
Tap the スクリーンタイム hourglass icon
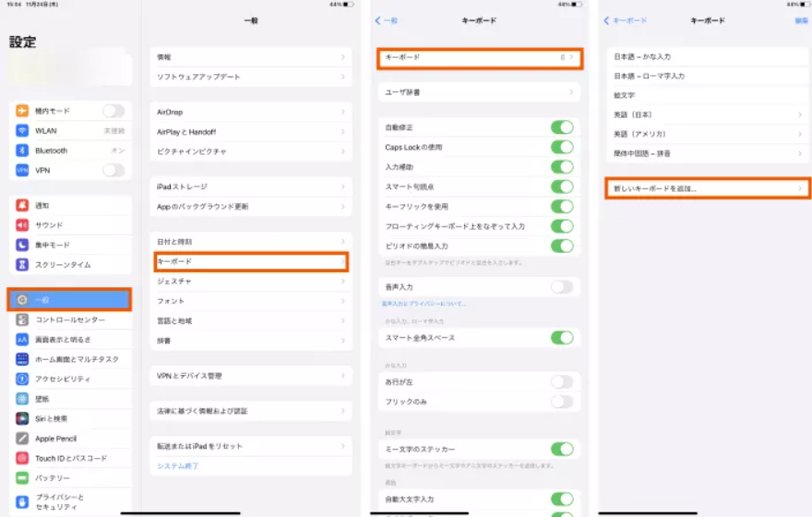(22, 265)
